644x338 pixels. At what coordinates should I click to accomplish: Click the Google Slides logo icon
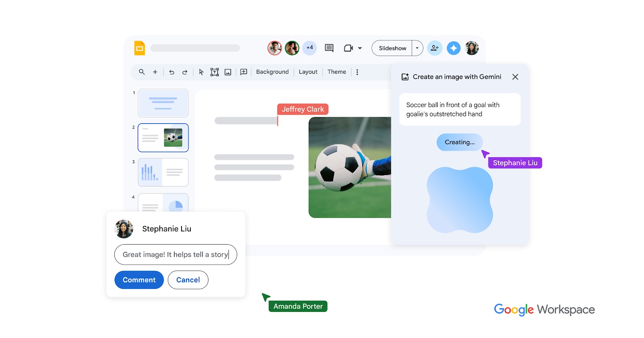point(139,48)
